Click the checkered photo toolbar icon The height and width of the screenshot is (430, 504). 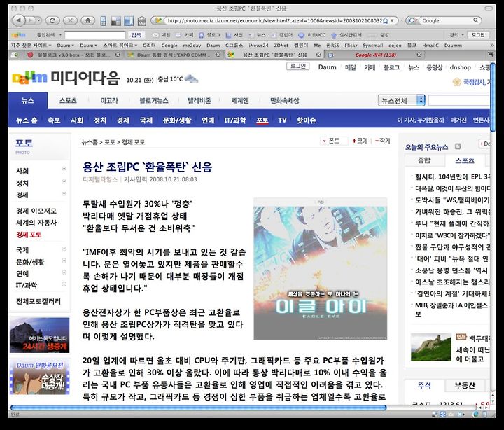point(115,21)
